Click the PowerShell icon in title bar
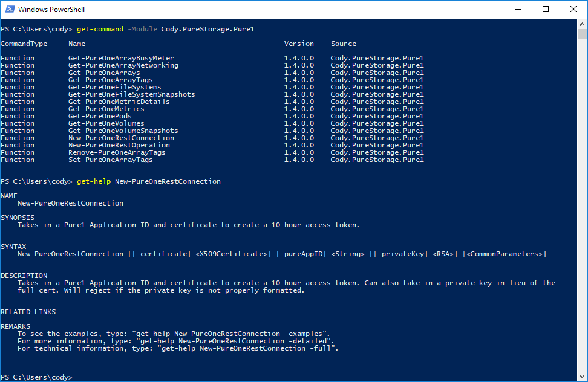The height and width of the screenshot is (382, 588). [x=10, y=9]
